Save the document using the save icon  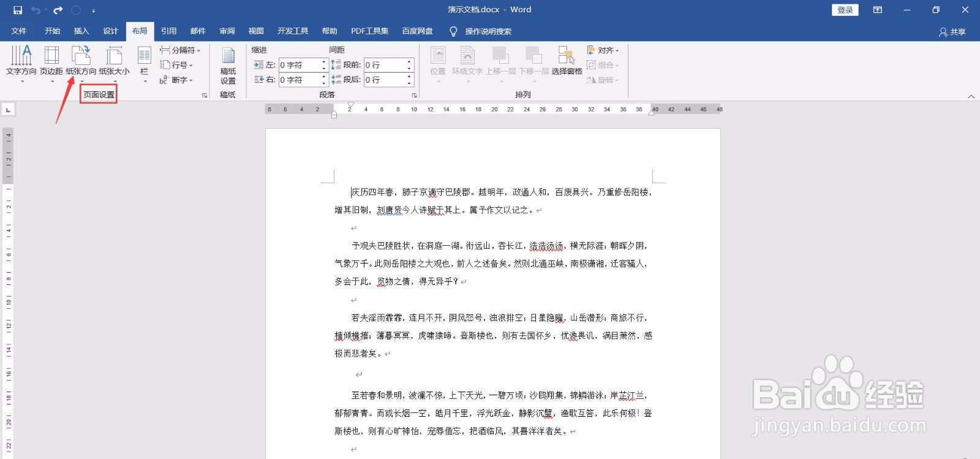[x=18, y=10]
